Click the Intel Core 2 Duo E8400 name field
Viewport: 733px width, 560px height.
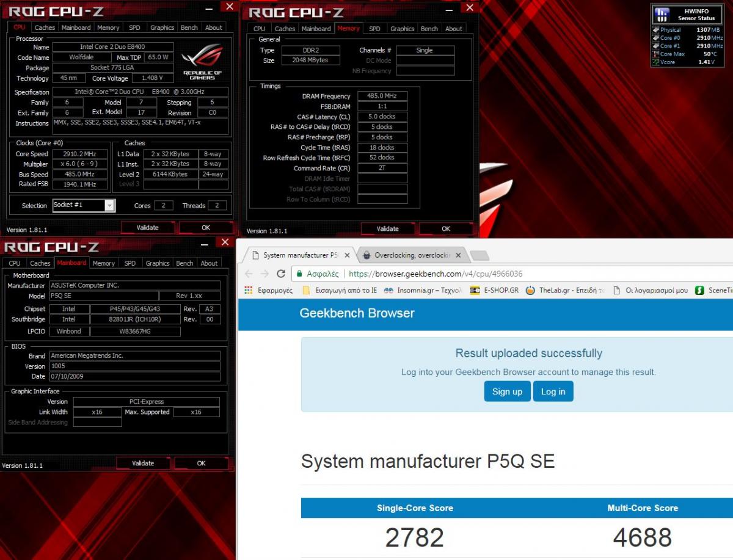(x=112, y=47)
